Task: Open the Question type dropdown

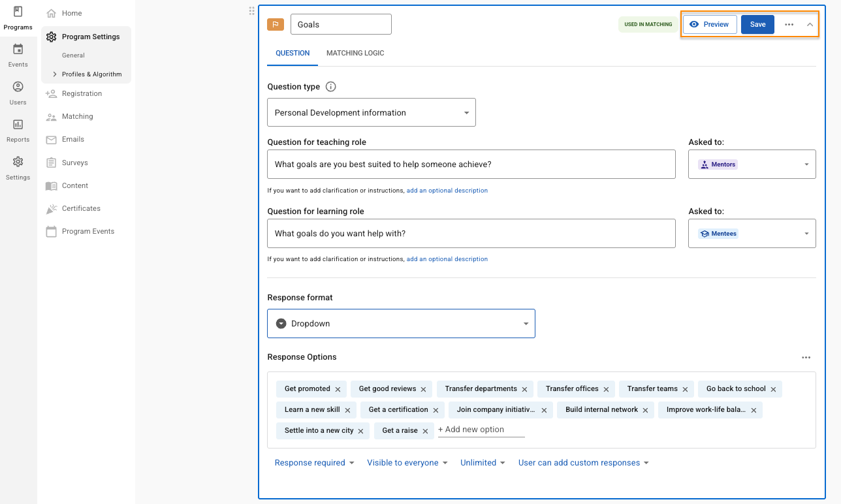Action: point(371,112)
